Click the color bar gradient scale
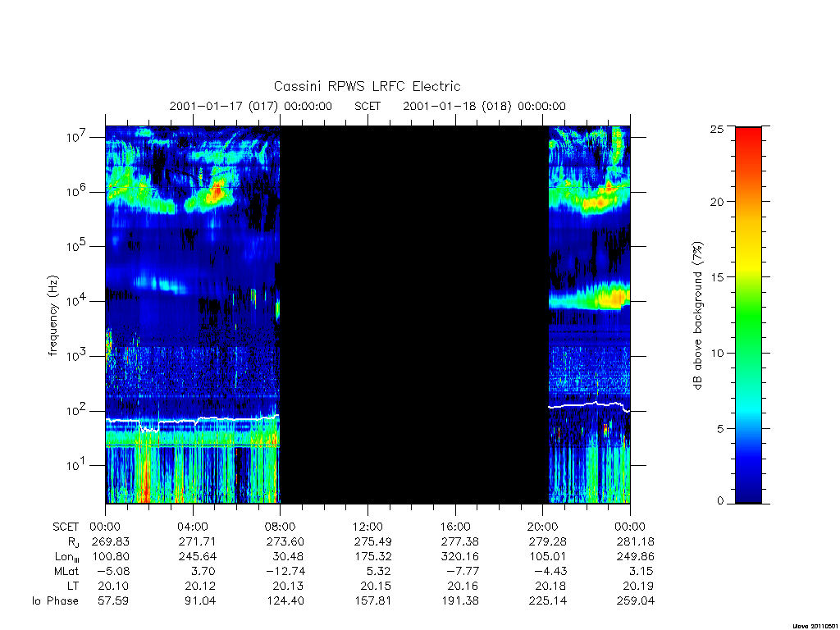 (748, 315)
